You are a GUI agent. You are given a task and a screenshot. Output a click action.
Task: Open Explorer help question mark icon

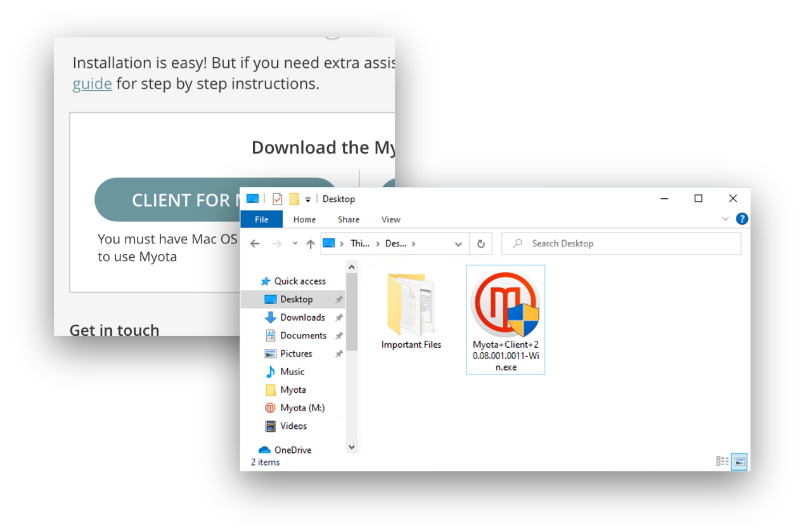[742, 219]
